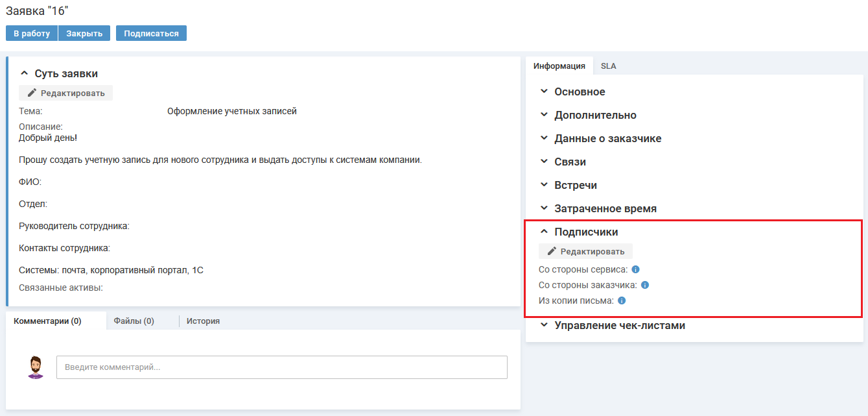Click info icon next to "Из копии письма"
Viewport: 868px width, 416px height.
622,300
